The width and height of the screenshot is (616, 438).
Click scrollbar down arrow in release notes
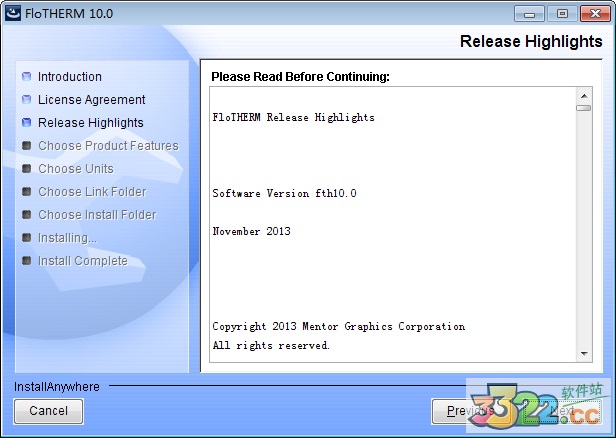coord(584,354)
